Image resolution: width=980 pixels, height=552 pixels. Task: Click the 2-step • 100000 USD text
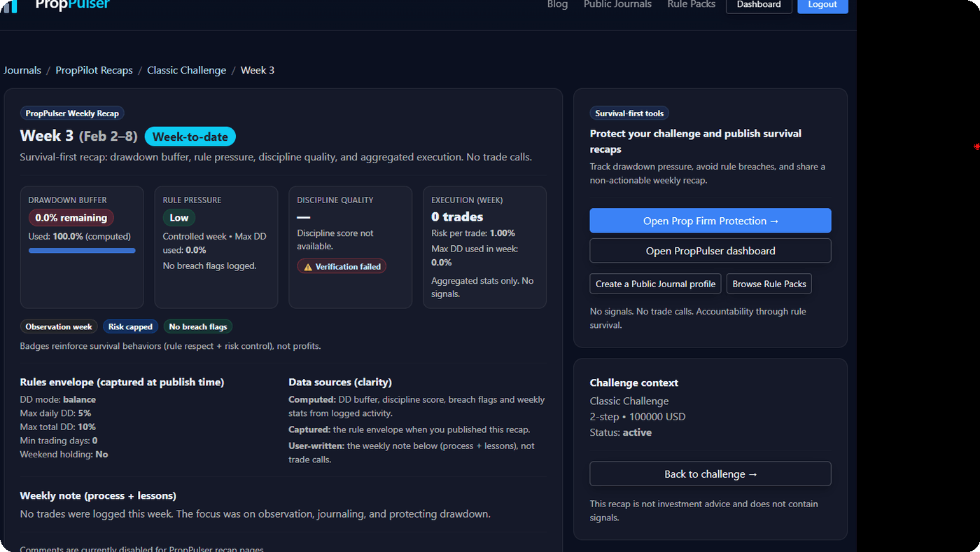(x=638, y=417)
